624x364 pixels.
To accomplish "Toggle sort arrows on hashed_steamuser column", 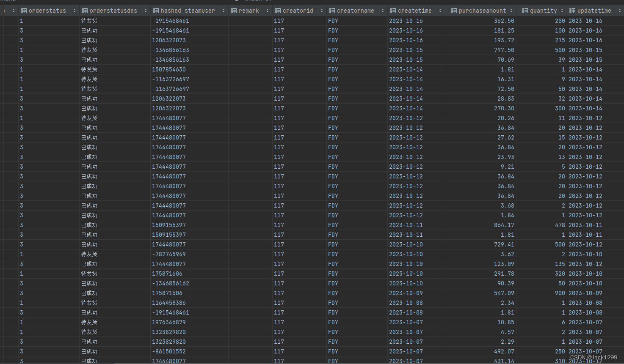I will (224, 11).
